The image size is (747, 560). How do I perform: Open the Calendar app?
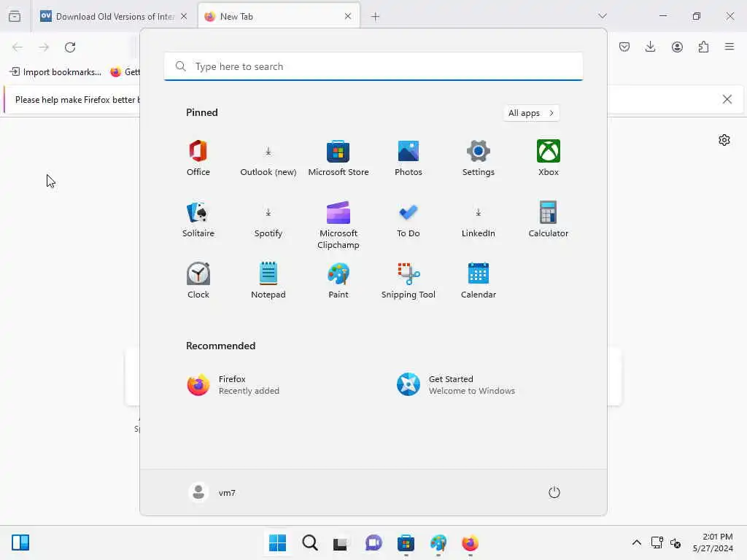pos(479,281)
